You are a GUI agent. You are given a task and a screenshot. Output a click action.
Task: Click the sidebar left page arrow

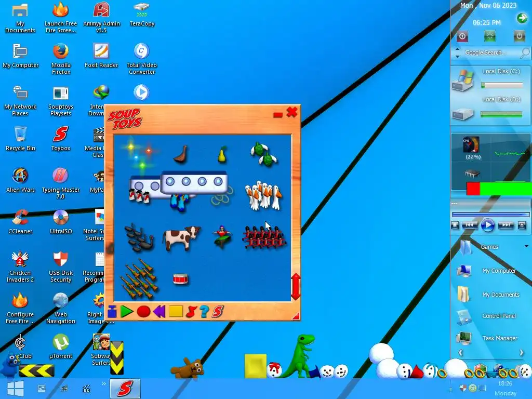(461, 353)
